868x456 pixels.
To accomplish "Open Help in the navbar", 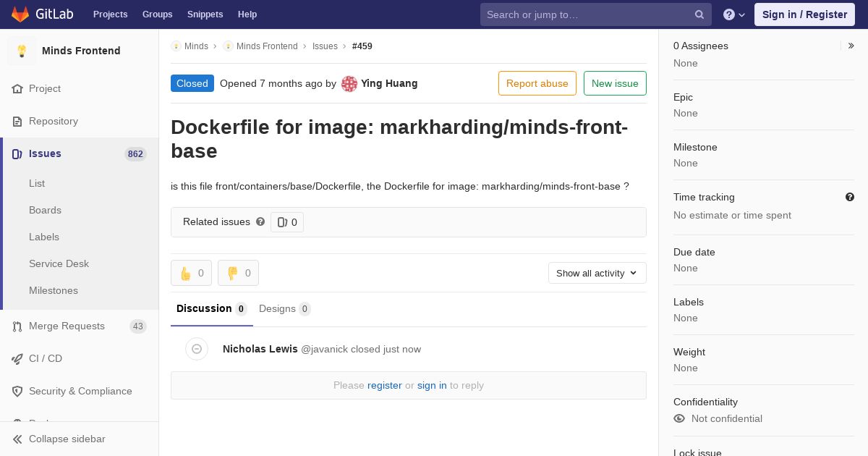I will [x=247, y=14].
